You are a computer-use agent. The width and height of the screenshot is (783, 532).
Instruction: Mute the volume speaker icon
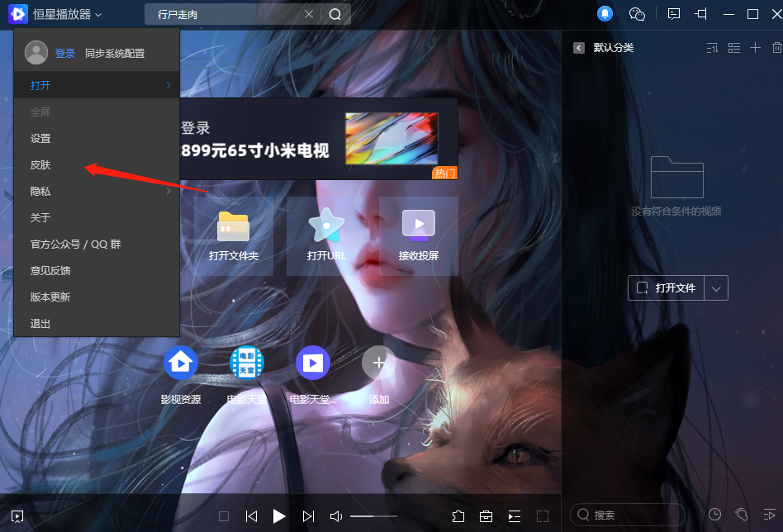tap(335, 516)
